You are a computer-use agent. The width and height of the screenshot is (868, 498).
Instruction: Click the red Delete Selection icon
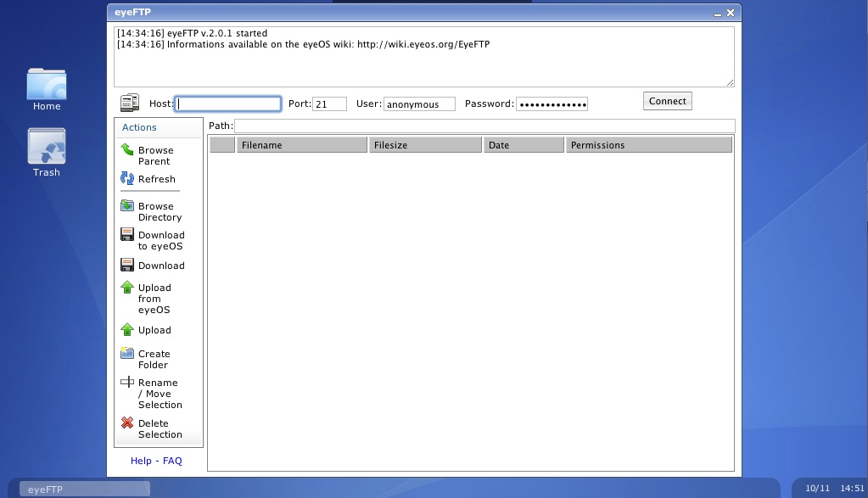(x=127, y=422)
